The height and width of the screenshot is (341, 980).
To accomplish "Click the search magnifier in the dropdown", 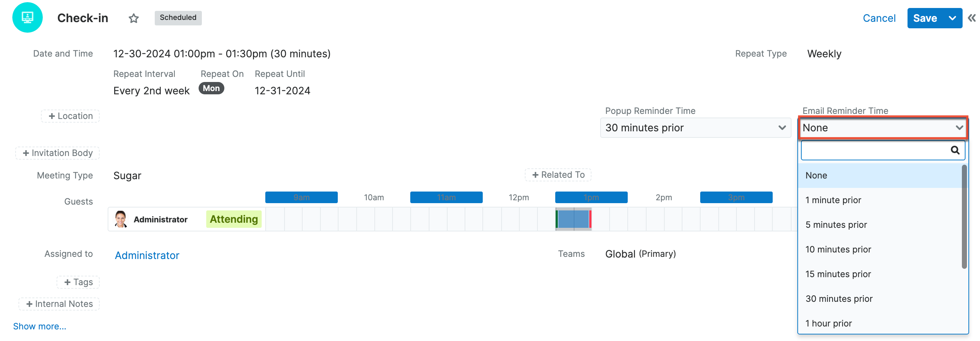I will [955, 150].
